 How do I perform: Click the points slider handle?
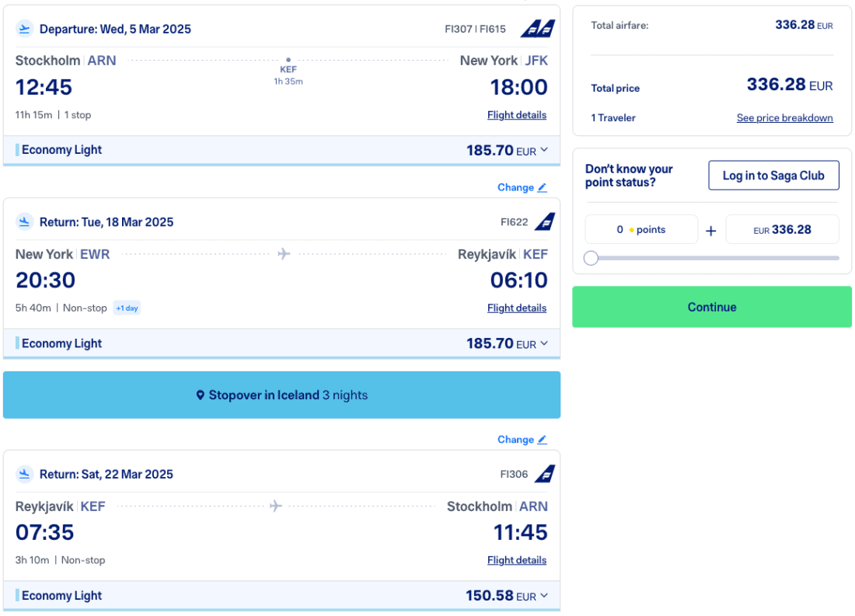point(591,258)
